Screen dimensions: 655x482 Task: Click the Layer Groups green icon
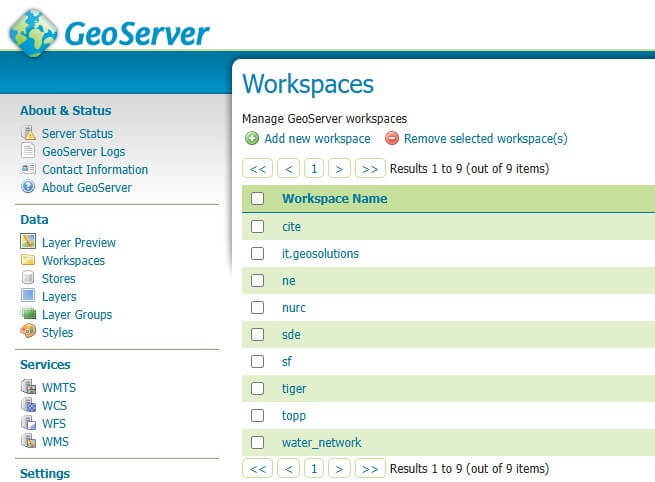click(x=28, y=313)
